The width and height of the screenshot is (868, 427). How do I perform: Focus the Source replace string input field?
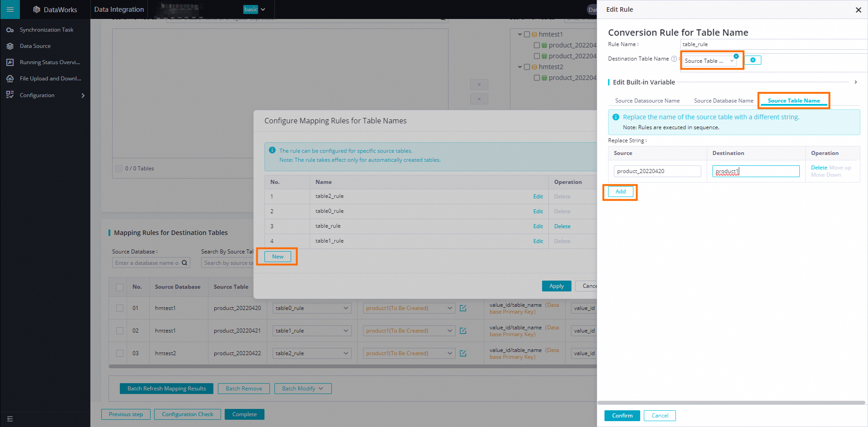[x=657, y=171]
